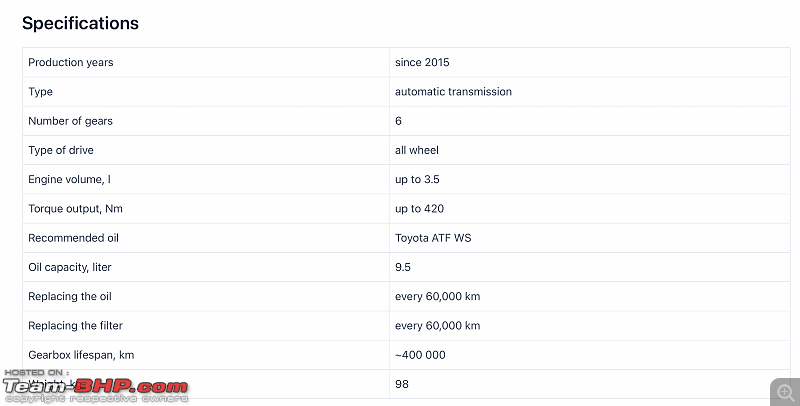
Task: Click the '~400 000' lifespan value
Action: pos(420,355)
